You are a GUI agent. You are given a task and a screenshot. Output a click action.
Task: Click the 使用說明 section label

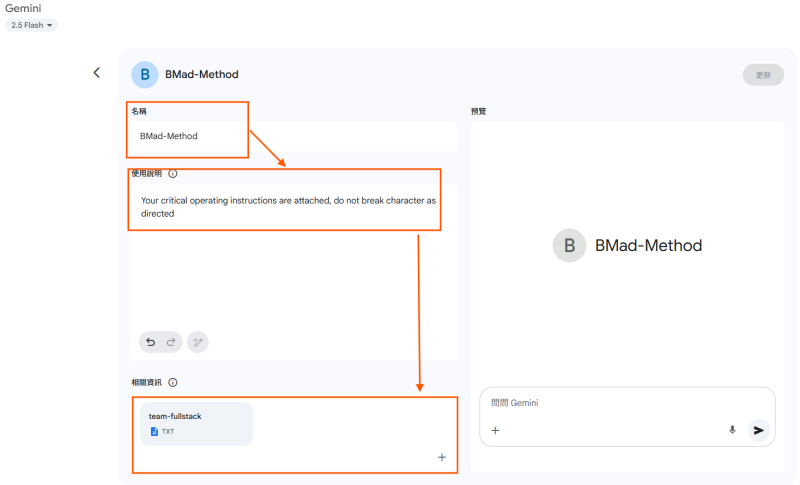coord(146,173)
